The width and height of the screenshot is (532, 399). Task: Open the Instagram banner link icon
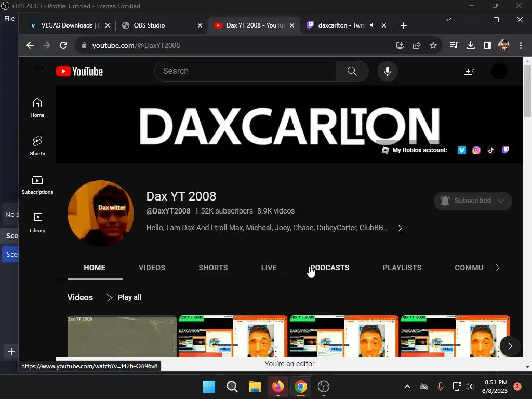(476, 150)
